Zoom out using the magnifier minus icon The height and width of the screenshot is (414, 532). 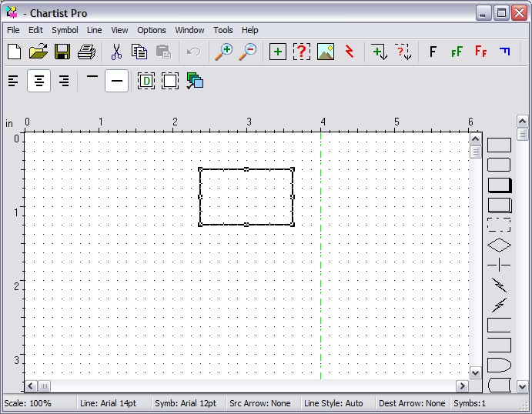click(248, 52)
